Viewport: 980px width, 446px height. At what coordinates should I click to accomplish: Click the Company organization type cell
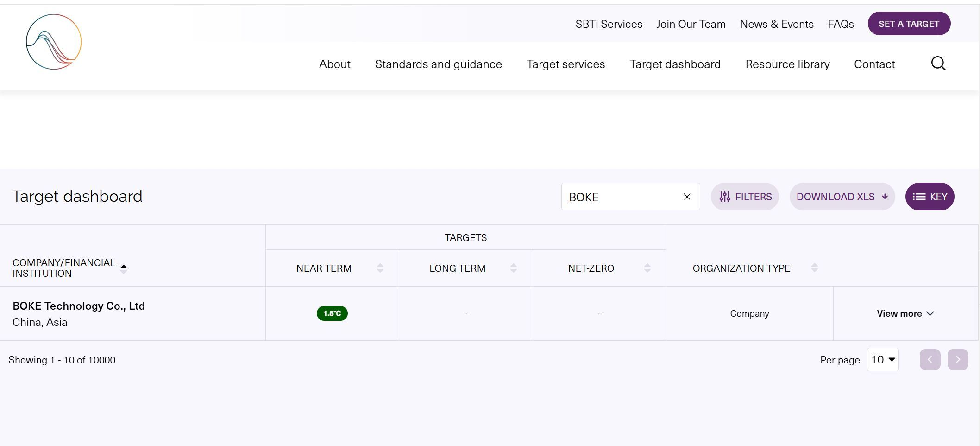(749, 313)
